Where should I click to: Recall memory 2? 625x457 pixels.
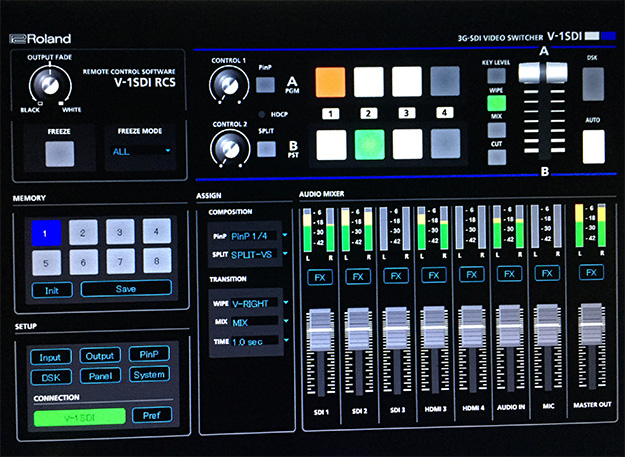pos(83,232)
